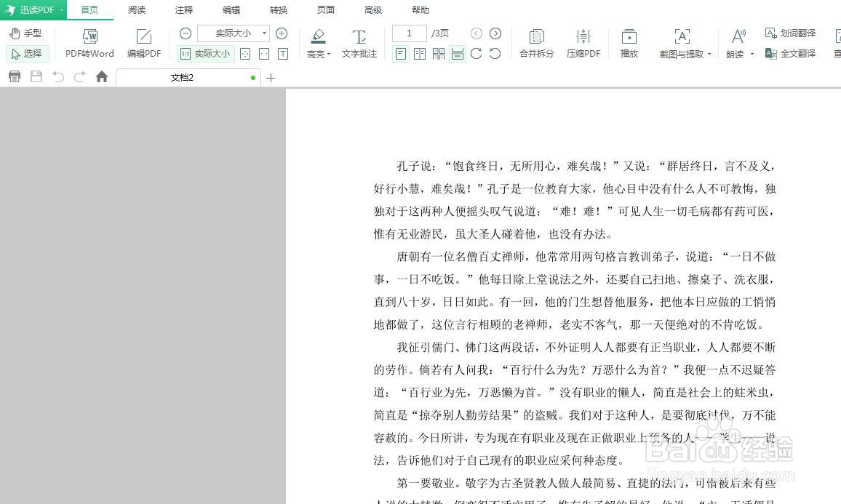Go to next page arrow

(x=495, y=33)
